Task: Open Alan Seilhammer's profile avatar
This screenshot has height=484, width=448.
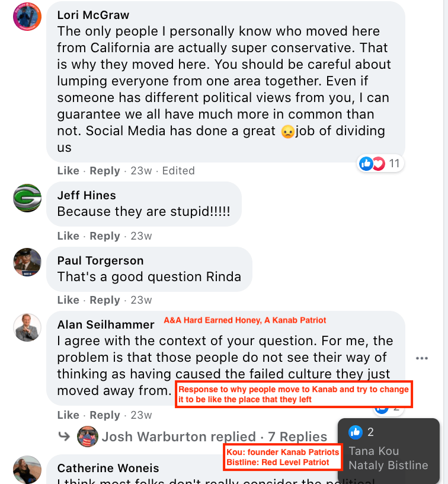Action: point(27,327)
